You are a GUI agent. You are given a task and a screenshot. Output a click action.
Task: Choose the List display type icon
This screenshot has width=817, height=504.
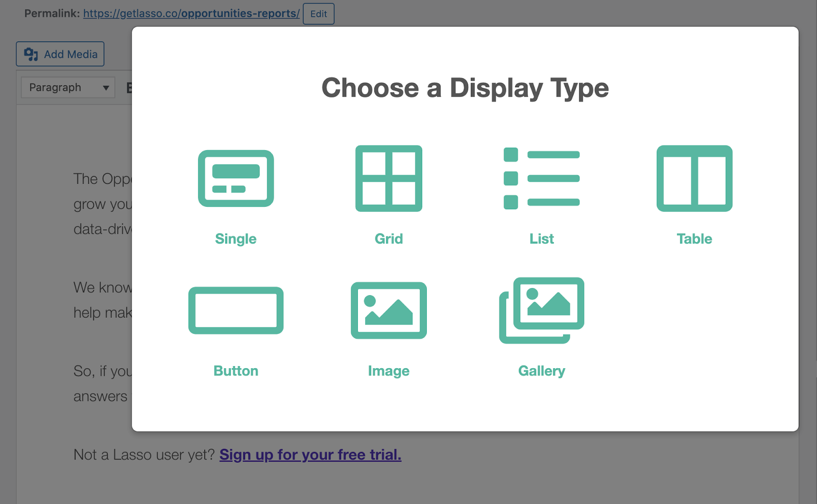pos(541,178)
